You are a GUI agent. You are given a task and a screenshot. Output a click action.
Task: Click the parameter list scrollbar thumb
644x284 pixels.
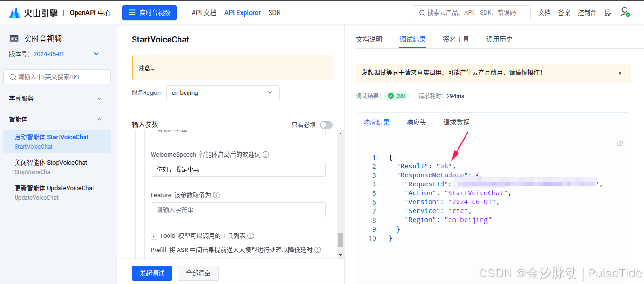coord(341,240)
